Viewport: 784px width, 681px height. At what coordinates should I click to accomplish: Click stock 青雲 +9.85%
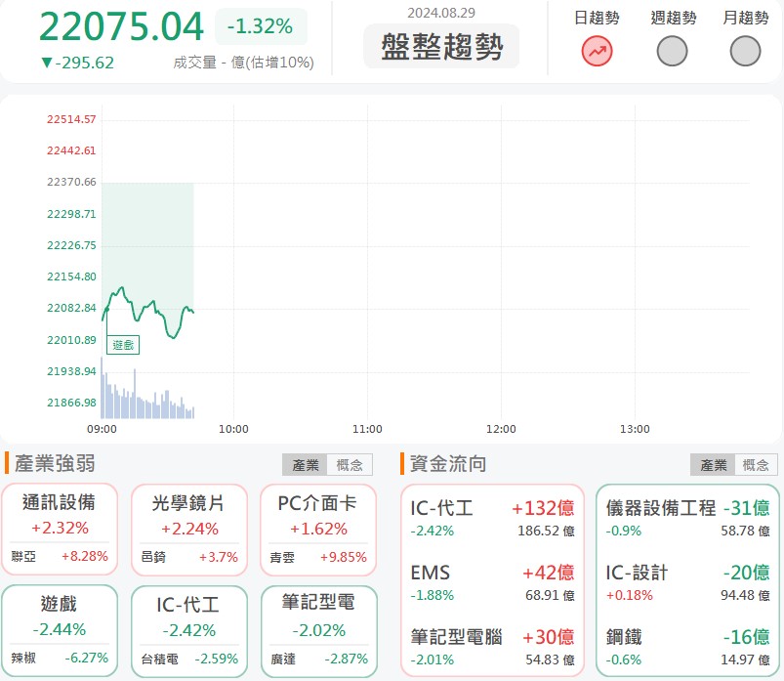click(318, 557)
